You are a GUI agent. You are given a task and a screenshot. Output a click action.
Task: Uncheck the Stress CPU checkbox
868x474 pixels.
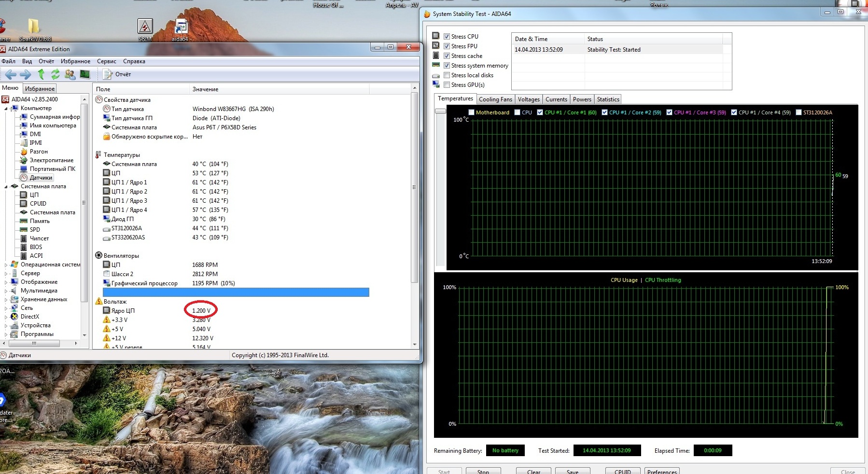447,36
